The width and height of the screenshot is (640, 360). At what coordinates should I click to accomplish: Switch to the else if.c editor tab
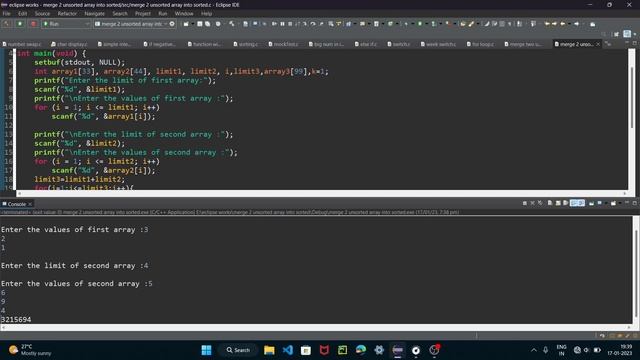tap(366, 44)
